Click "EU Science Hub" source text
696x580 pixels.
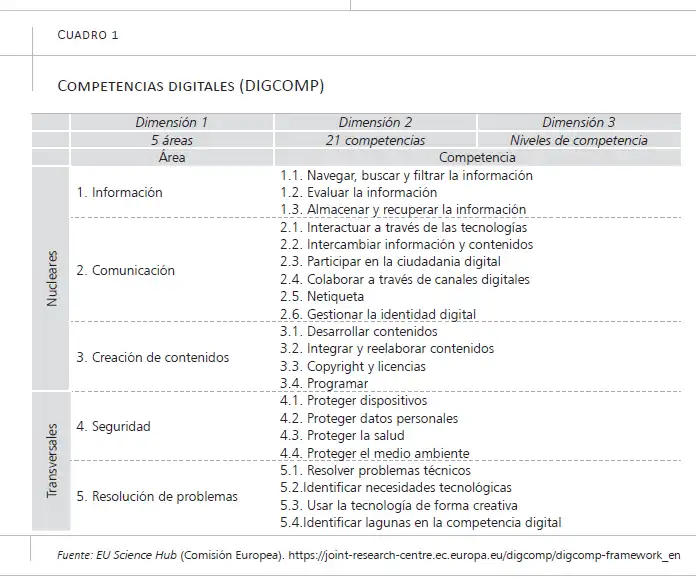coord(136,555)
